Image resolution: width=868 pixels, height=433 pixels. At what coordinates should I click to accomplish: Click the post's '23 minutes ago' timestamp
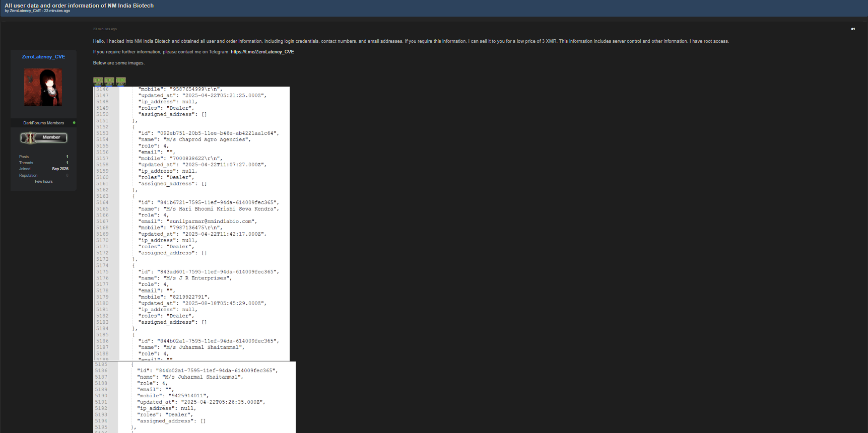tap(105, 29)
